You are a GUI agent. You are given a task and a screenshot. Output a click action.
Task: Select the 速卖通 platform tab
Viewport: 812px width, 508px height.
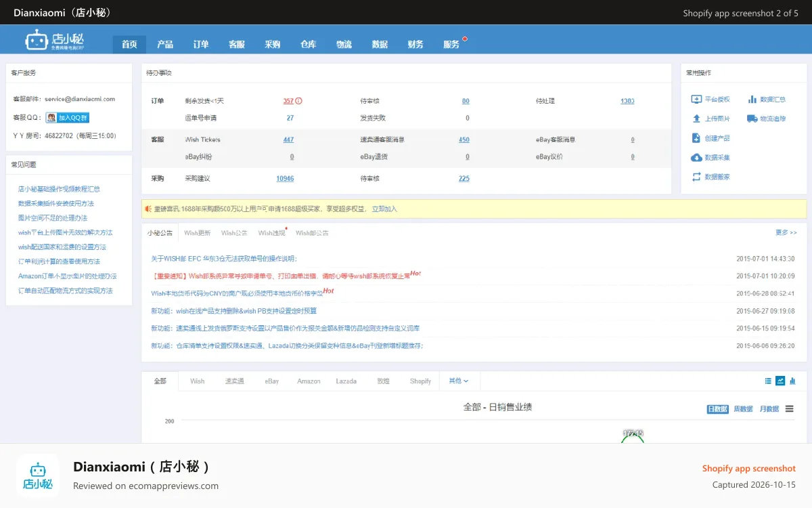click(235, 381)
